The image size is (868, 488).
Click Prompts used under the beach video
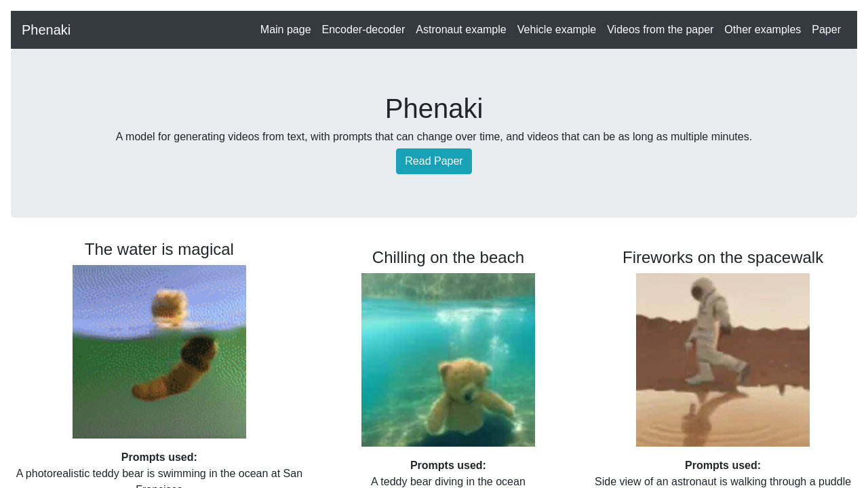click(x=448, y=464)
